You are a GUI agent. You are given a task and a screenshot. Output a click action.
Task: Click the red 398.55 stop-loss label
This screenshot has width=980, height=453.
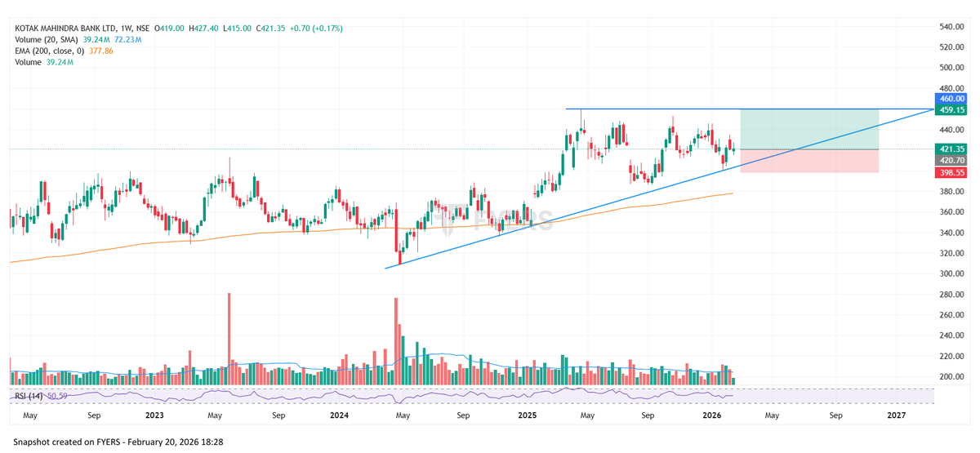coord(951,173)
